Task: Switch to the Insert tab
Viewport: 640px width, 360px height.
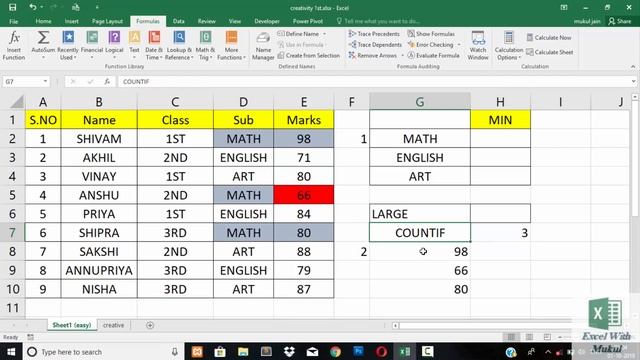Action: tap(71, 21)
